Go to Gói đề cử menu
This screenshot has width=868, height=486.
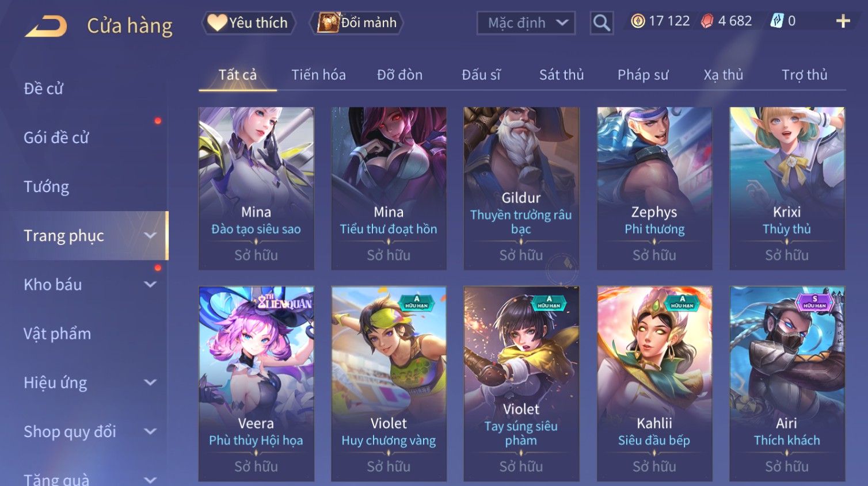pyautogui.click(x=56, y=138)
